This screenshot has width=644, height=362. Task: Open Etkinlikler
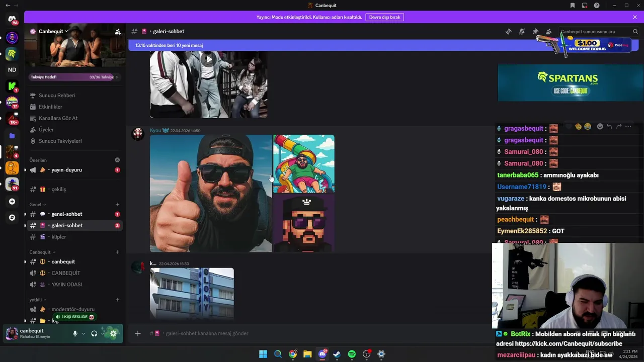point(50,107)
